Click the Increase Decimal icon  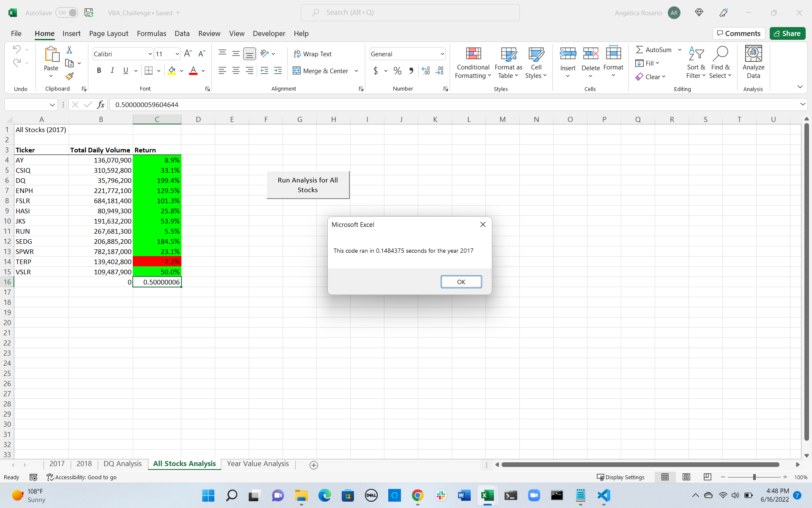point(426,71)
